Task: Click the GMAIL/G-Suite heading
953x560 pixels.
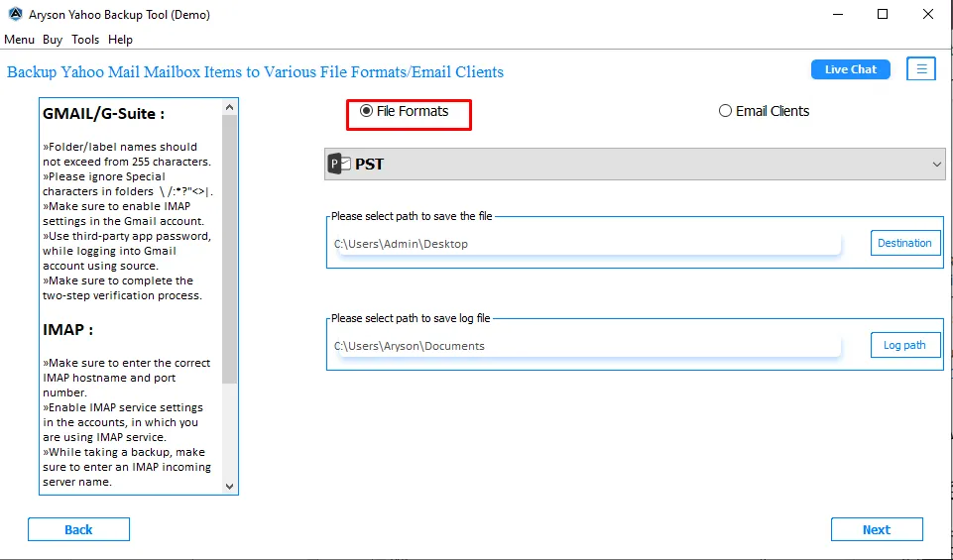Action: coord(103,114)
